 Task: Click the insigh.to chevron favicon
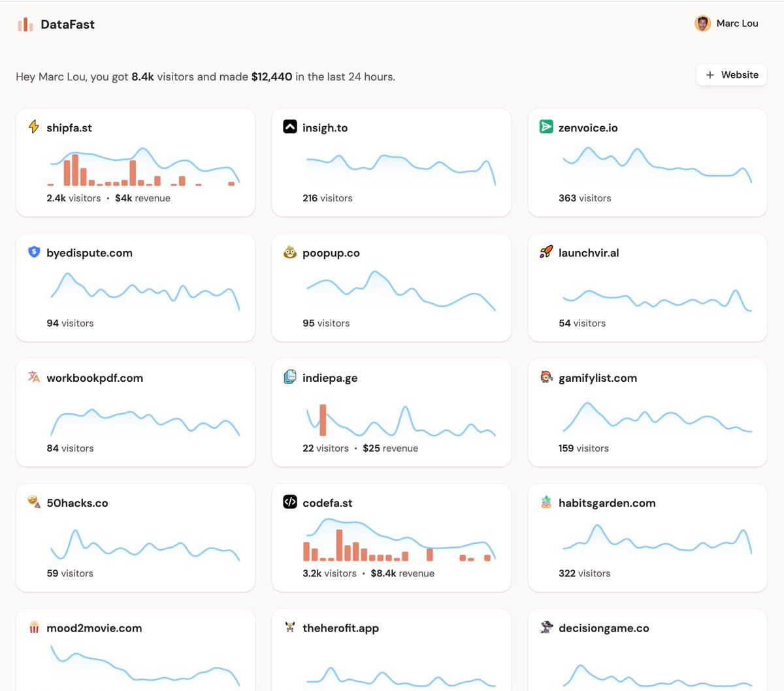coord(290,127)
